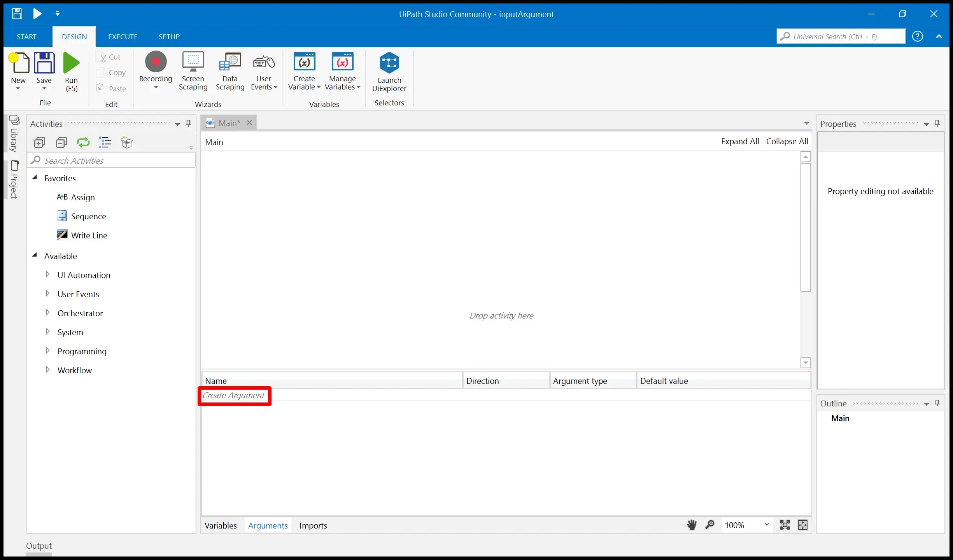This screenshot has width=953, height=560.
Task: Switch to the DESIGN ribbon tab
Action: click(x=74, y=37)
